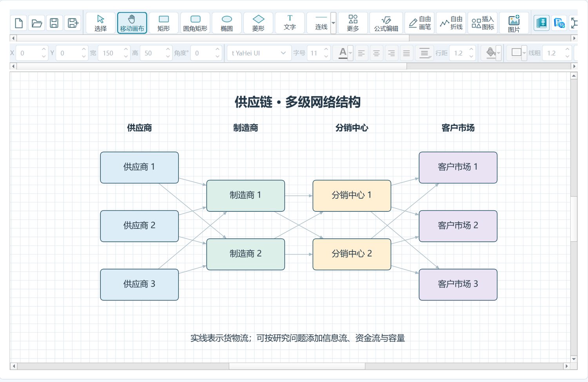
Task: Expand the 连线 line type dropdown arrow
Action: 334,23
